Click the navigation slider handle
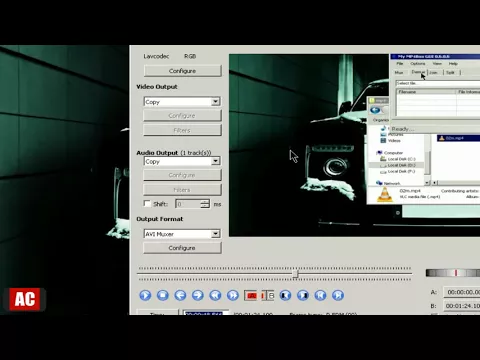This screenshot has height=360, width=480. click(295, 274)
